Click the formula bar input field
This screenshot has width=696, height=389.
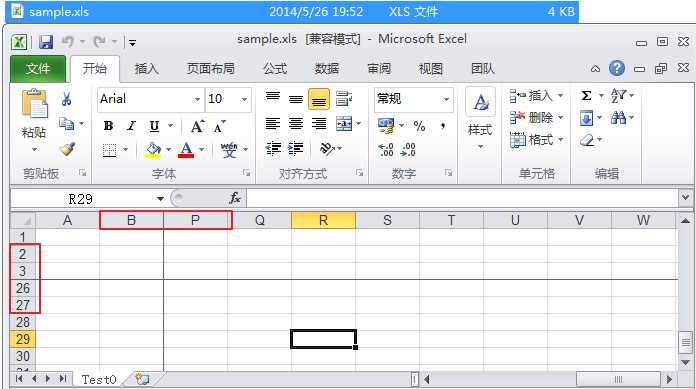pyautogui.click(x=462, y=198)
